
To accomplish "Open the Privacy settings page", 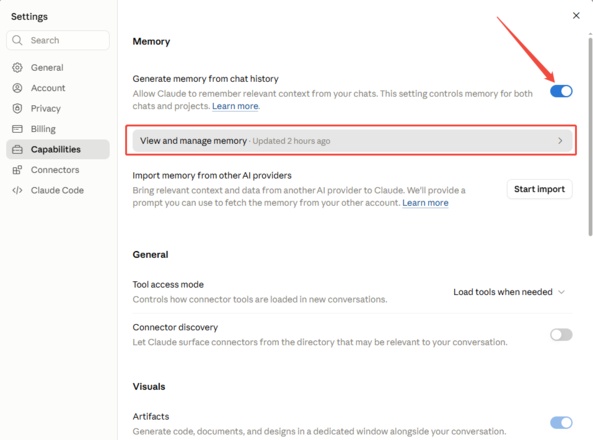I will pos(58,108).
